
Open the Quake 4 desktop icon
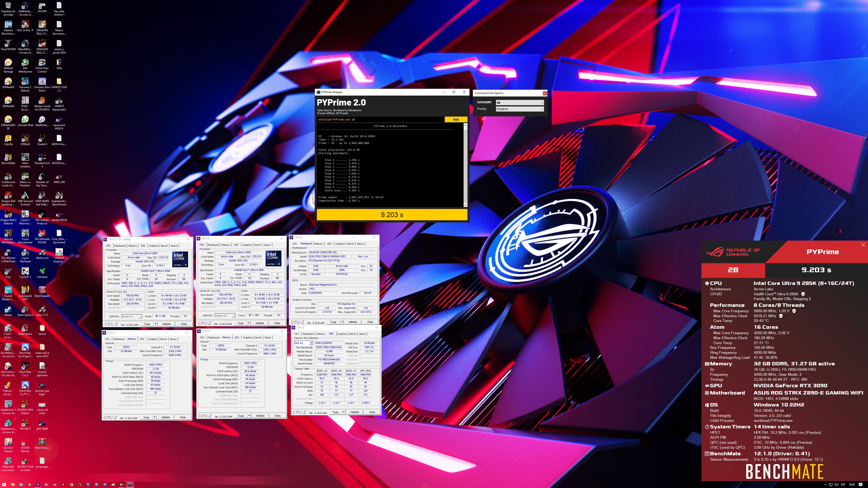coord(42,140)
